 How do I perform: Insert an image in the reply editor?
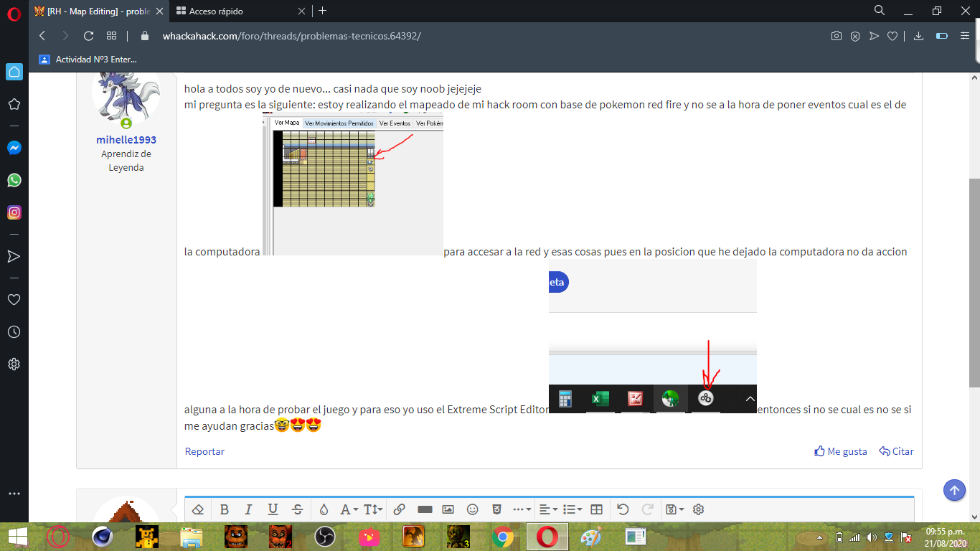(x=448, y=509)
